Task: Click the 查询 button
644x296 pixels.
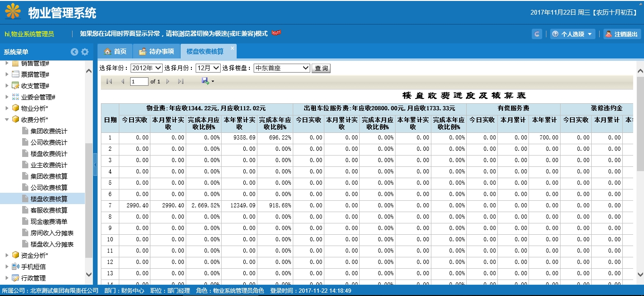Action: click(321, 68)
